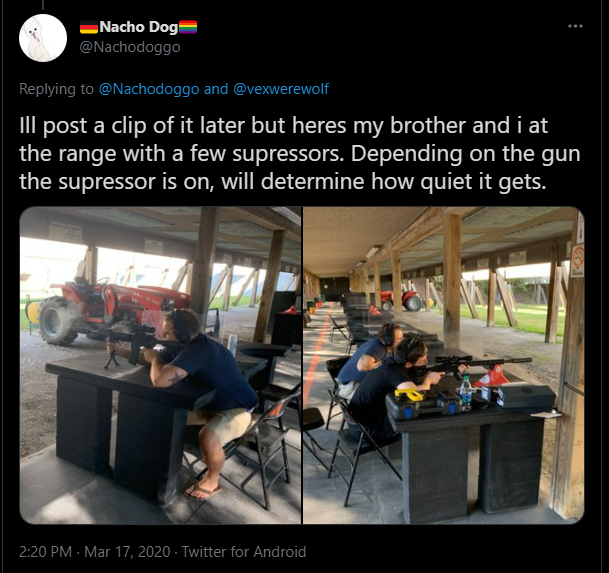Image resolution: width=609 pixels, height=573 pixels.
Task: Open the 2:20 PM timestamp link
Action: pos(45,552)
